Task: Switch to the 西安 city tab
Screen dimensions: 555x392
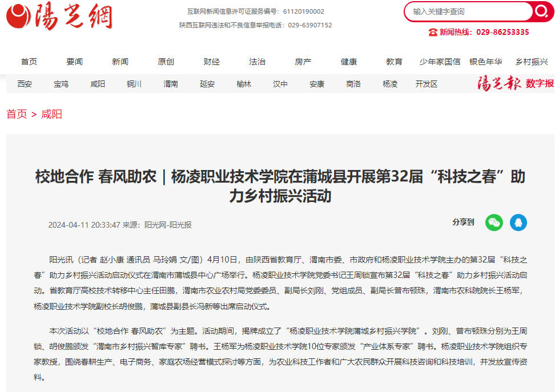Action: point(25,84)
